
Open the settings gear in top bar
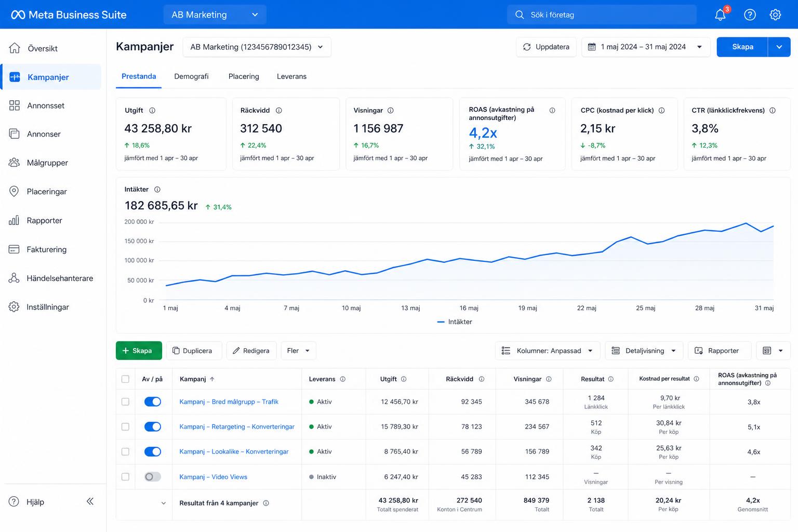pyautogui.click(x=775, y=15)
